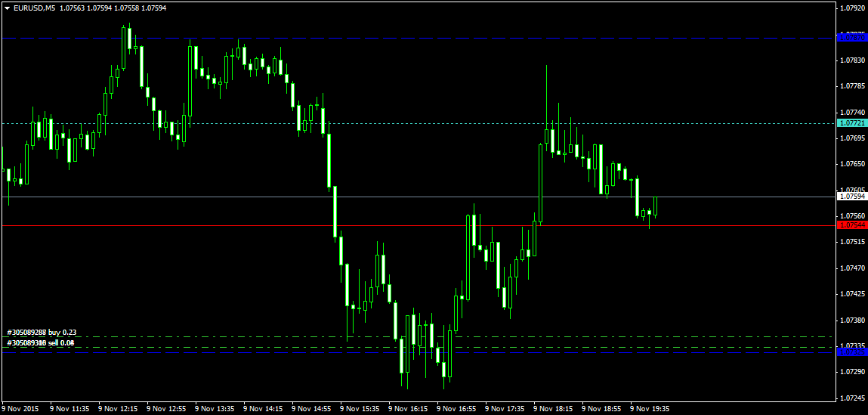Click the 9 Nov 16:15 time label
868x415 pixels.
click(409, 408)
